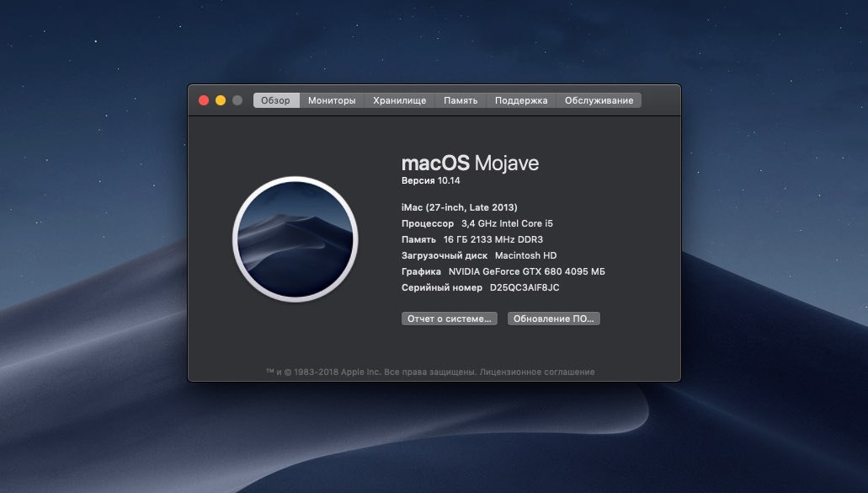Click the Процессор label
Viewport: 868px width, 493px height.
click(428, 224)
